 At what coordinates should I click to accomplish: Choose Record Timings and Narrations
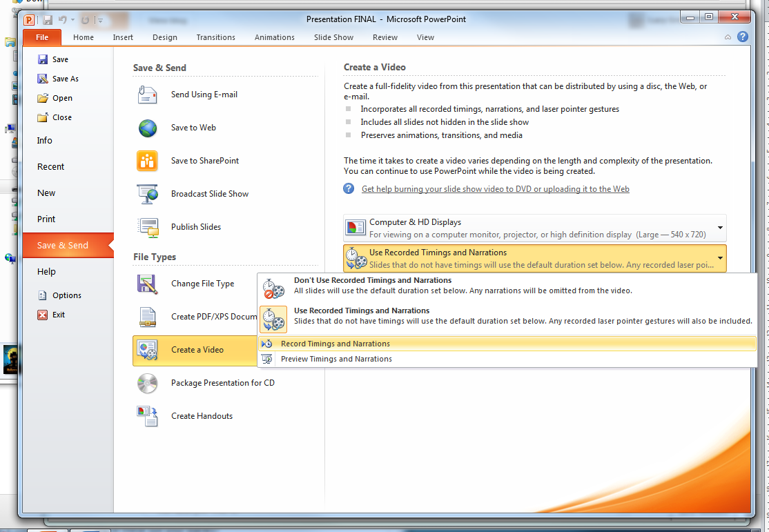click(x=507, y=344)
